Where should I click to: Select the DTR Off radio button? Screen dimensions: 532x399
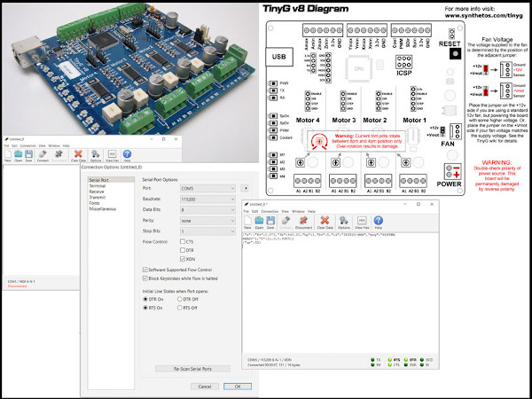(180, 300)
